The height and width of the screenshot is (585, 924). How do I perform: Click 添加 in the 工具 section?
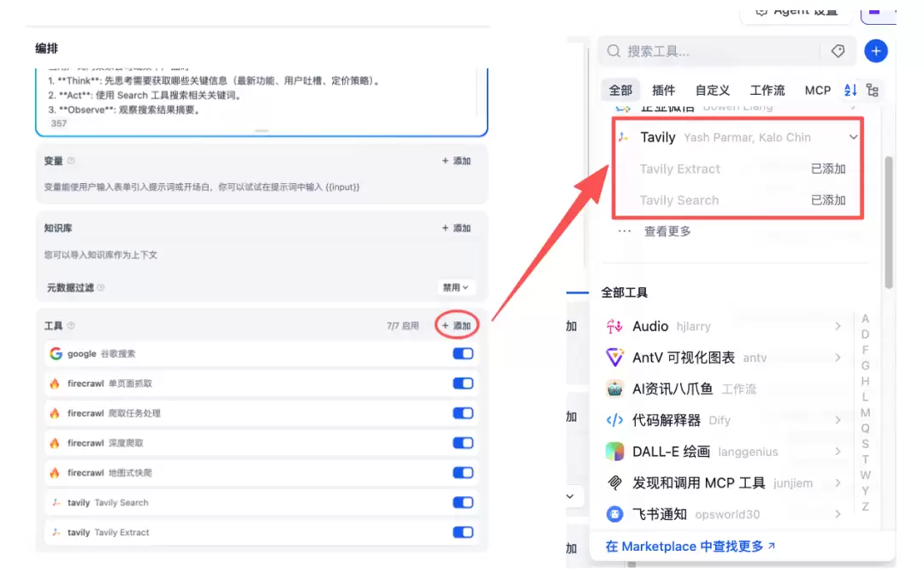point(456,326)
